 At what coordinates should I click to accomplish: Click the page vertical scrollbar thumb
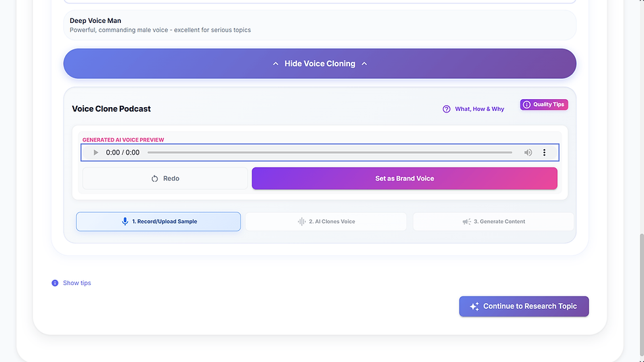(x=641, y=295)
